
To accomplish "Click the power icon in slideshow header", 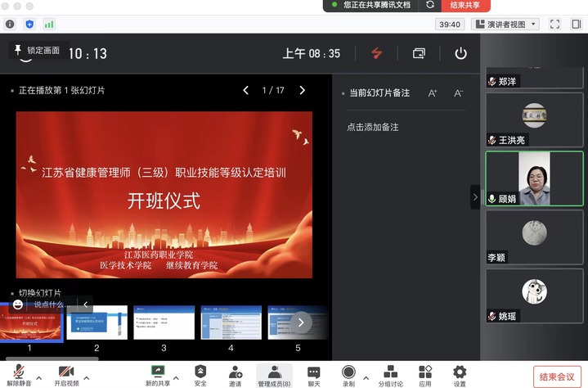I will [461, 53].
